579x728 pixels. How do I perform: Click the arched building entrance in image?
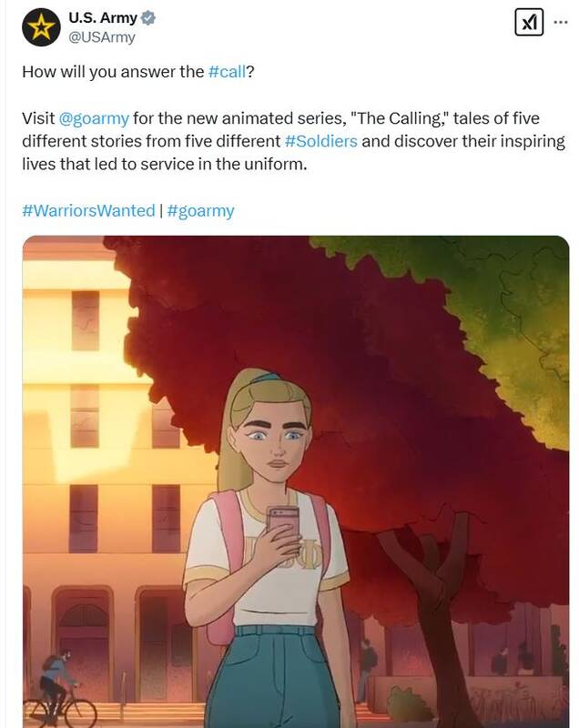pyautogui.click(x=83, y=643)
